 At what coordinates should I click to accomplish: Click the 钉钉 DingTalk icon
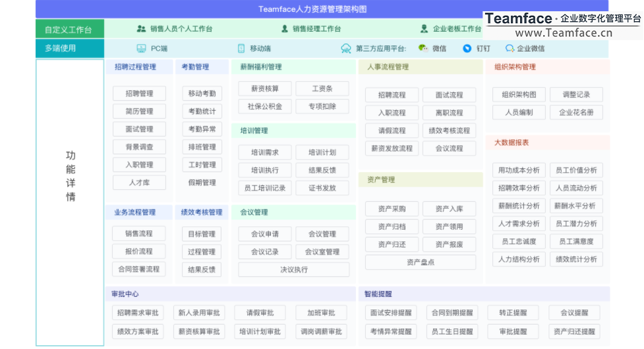coord(467,48)
